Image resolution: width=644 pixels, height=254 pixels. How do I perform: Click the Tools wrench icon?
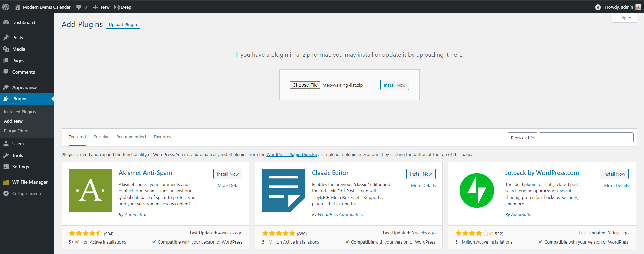(6, 155)
